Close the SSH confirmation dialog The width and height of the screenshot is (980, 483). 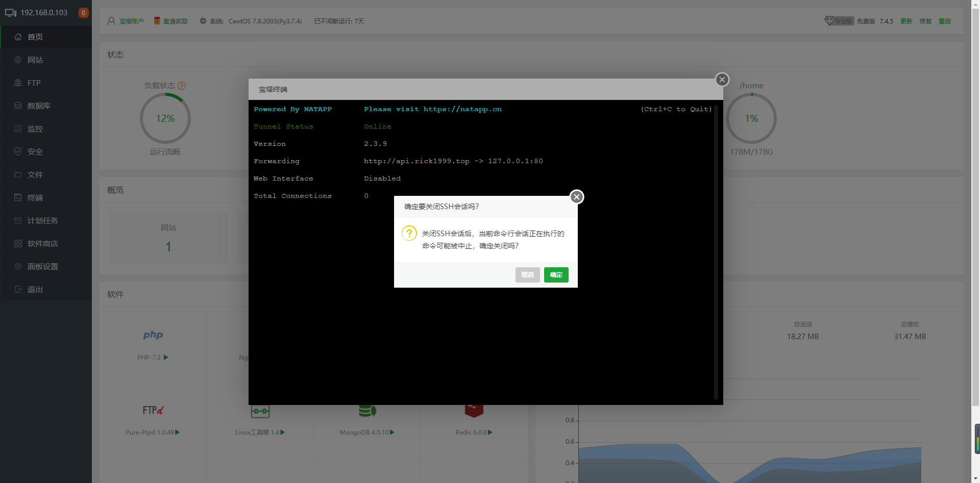tap(577, 197)
